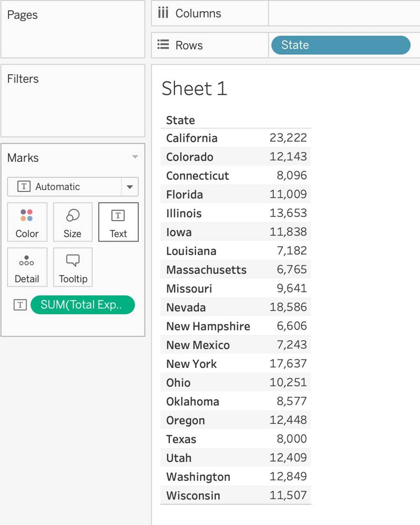Image resolution: width=420 pixels, height=525 pixels.
Task: Open the Text marks card
Action: tap(118, 222)
